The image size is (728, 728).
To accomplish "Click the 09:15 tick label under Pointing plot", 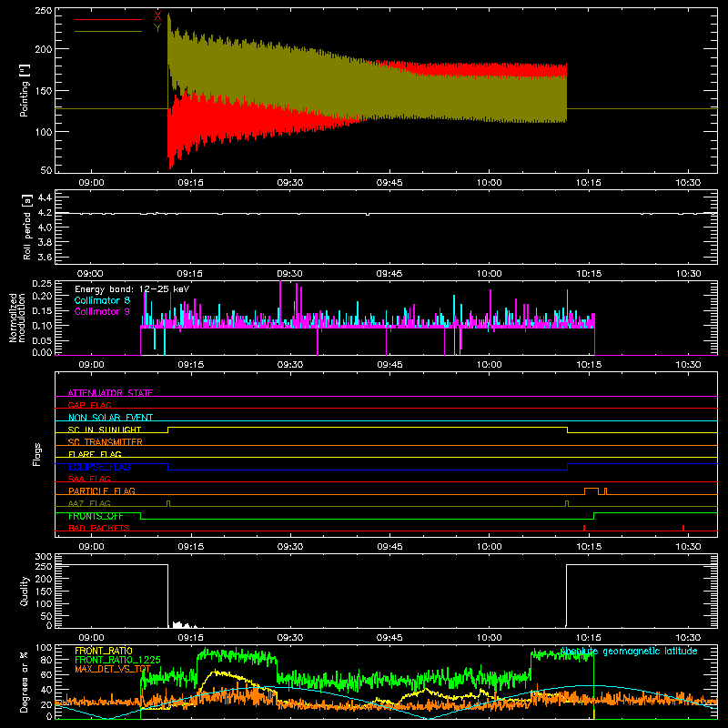I will point(191,183).
